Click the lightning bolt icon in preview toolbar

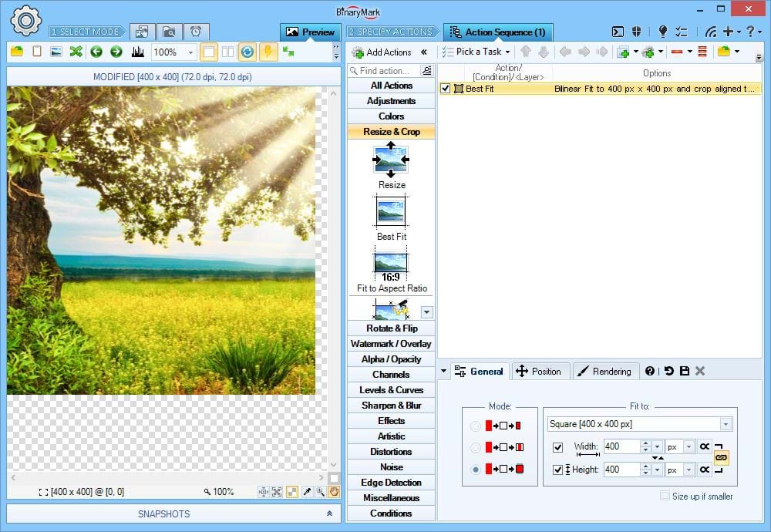[x=268, y=52]
